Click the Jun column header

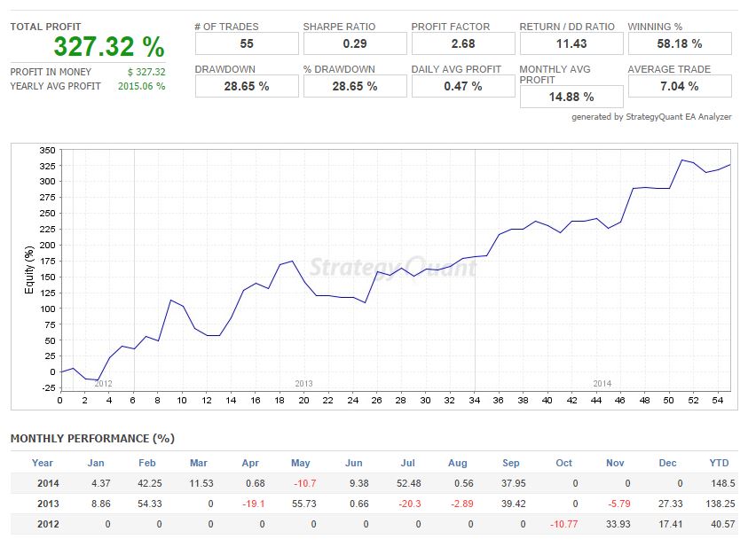(x=354, y=463)
